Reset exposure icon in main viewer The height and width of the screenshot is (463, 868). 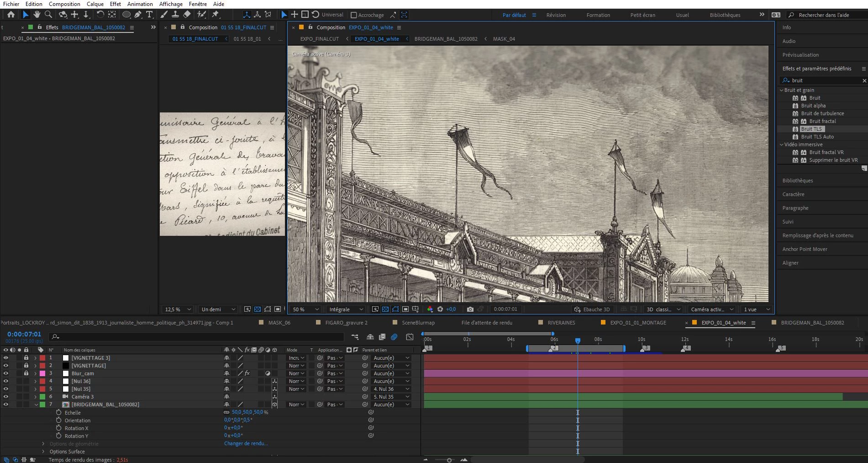[x=440, y=309]
